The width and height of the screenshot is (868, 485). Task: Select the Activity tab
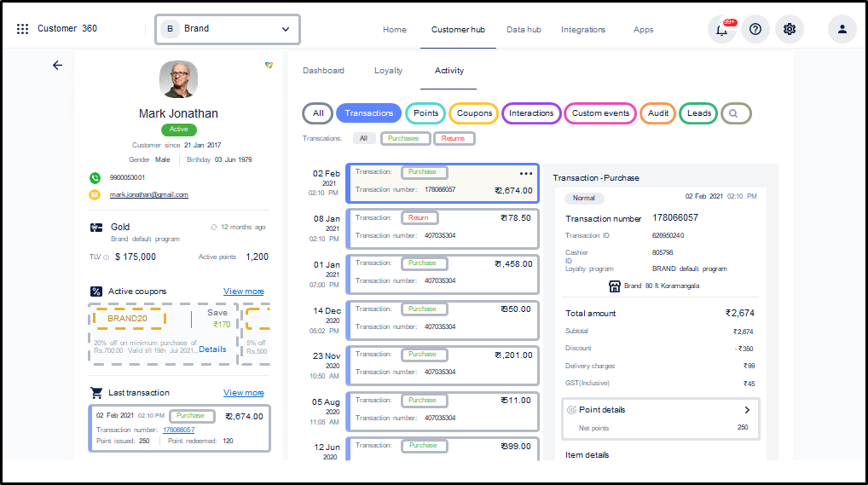pos(449,71)
